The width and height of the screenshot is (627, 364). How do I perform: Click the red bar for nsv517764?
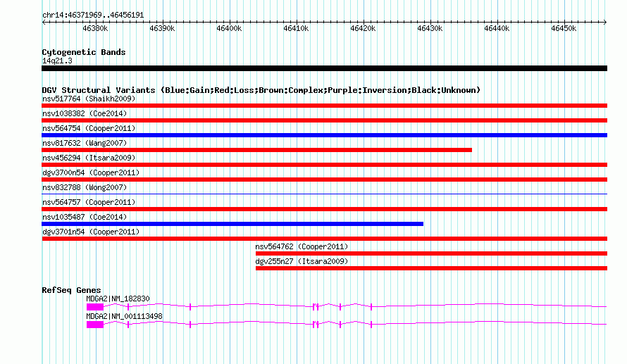(324, 106)
